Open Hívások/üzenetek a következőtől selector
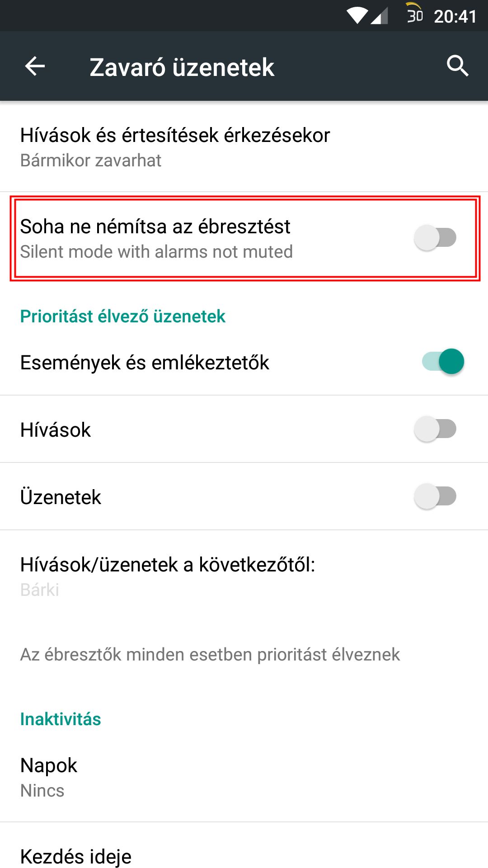This screenshot has height=868, width=488. pyautogui.click(x=244, y=576)
